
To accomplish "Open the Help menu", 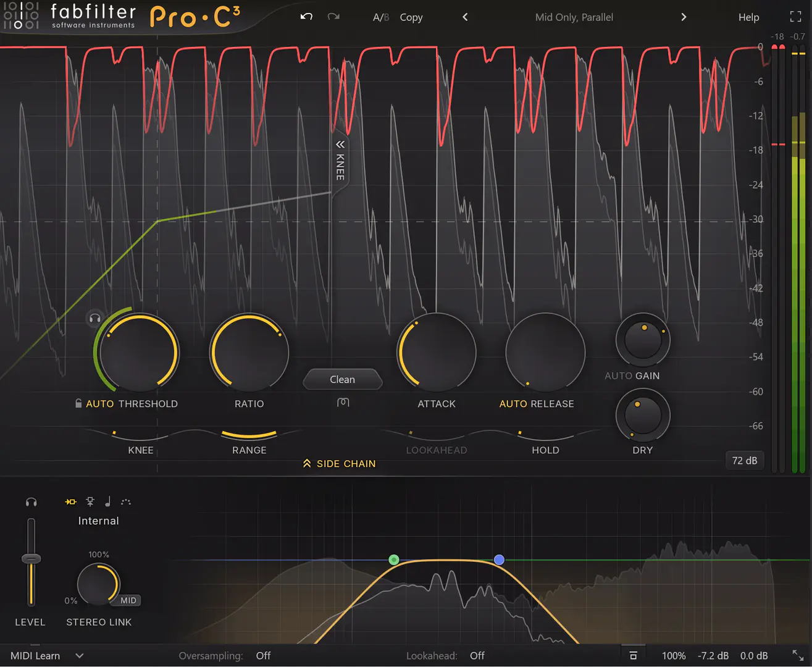I will pos(748,17).
